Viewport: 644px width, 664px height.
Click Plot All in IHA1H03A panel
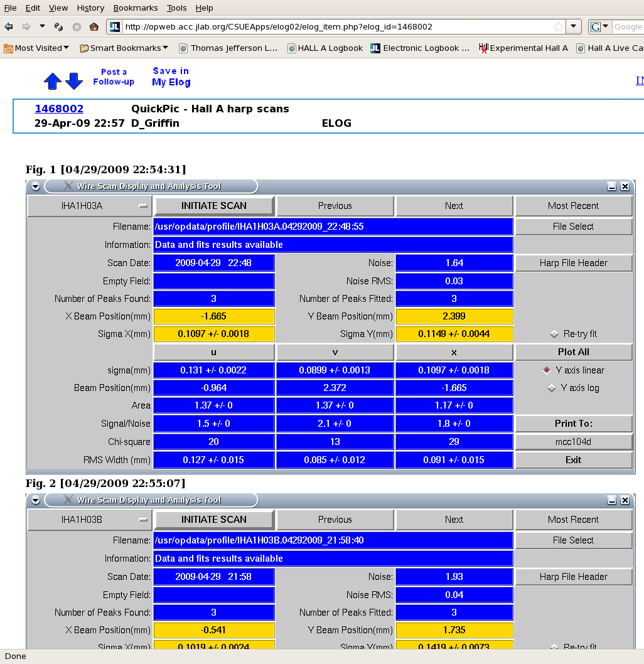pyautogui.click(x=573, y=352)
